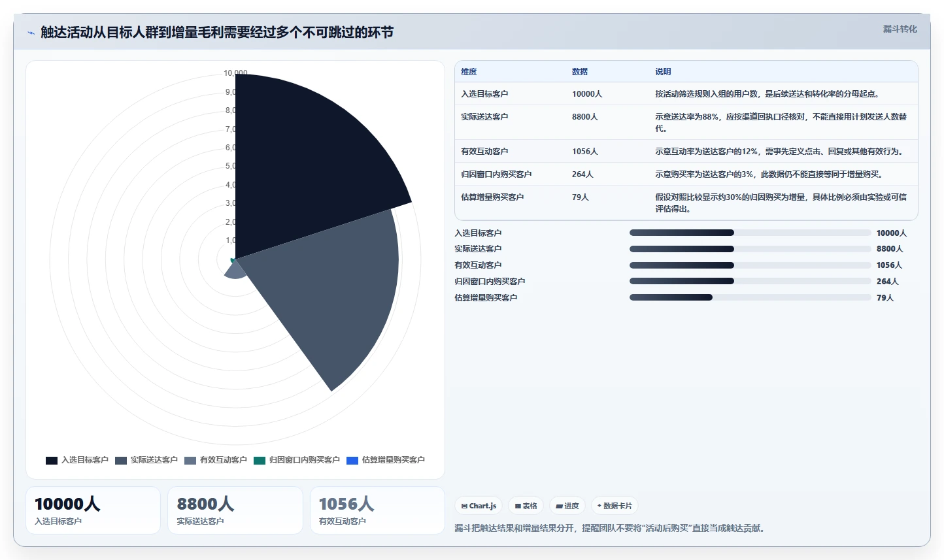Click the 有效互动客户 progress bar
The height and width of the screenshot is (560, 944).
[750, 265]
